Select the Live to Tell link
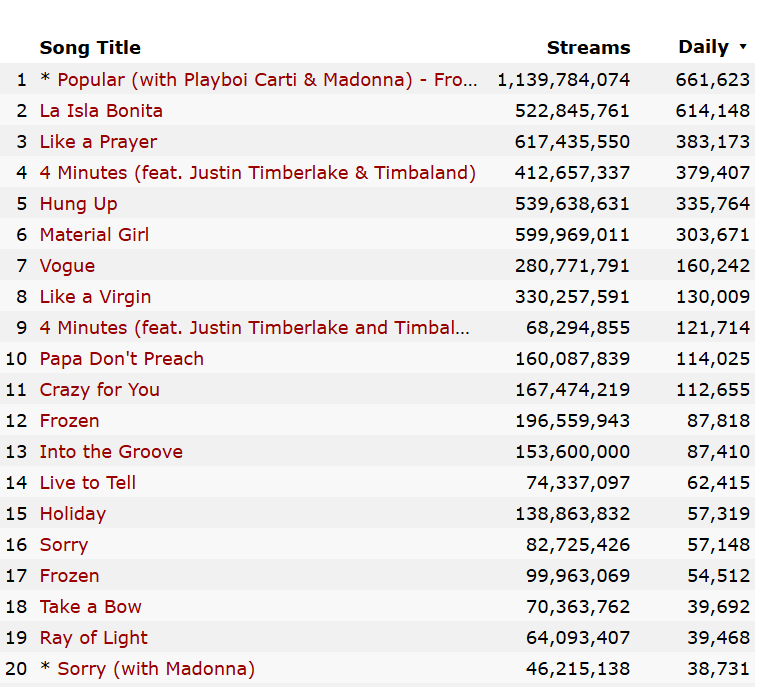Screen dimensions: 781x687 [x=87, y=482]
